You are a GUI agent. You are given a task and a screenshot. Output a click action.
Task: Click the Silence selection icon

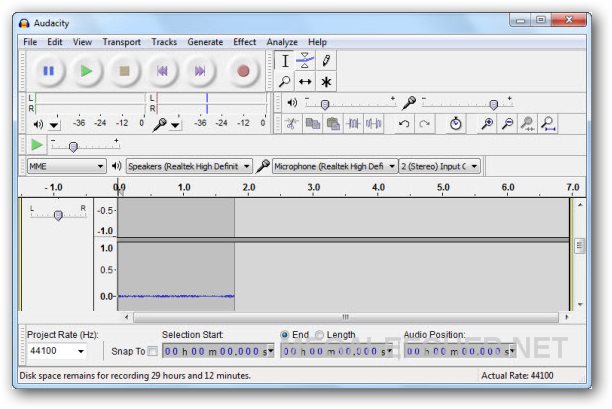374,124
